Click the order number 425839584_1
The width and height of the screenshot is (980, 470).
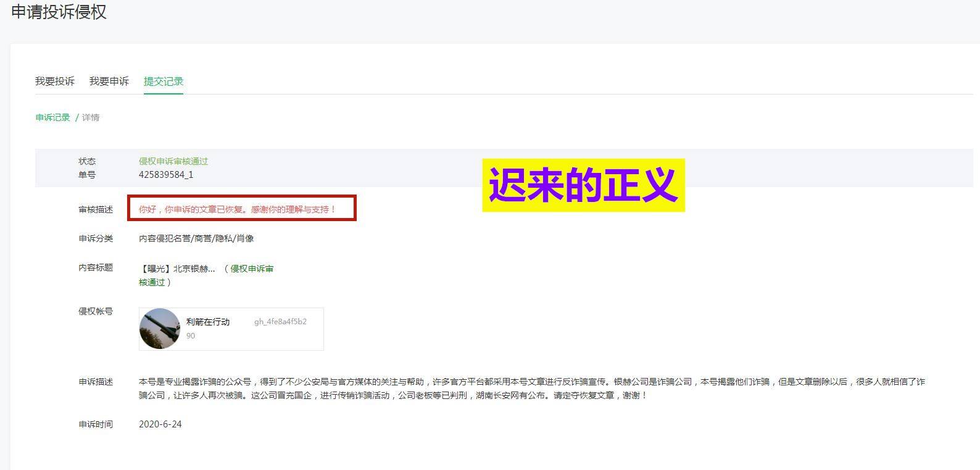coord(166,175)
